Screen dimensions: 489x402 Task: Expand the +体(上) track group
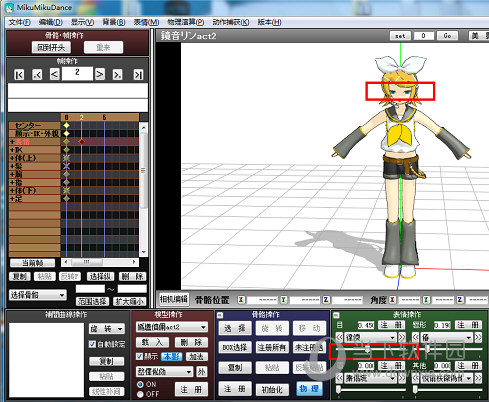tap(12, 158)
